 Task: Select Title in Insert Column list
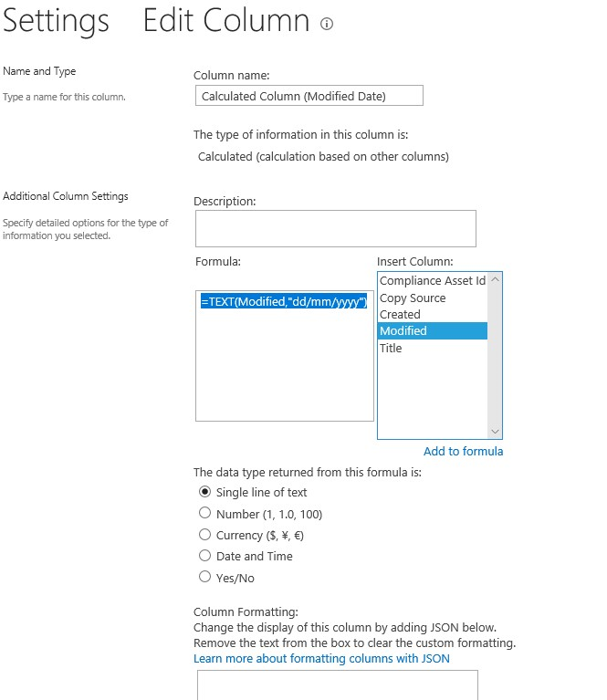(433, 349)
